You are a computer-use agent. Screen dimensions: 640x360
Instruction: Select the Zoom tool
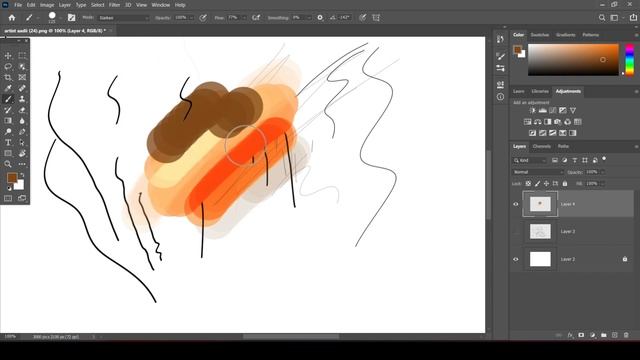coord(8,164)
